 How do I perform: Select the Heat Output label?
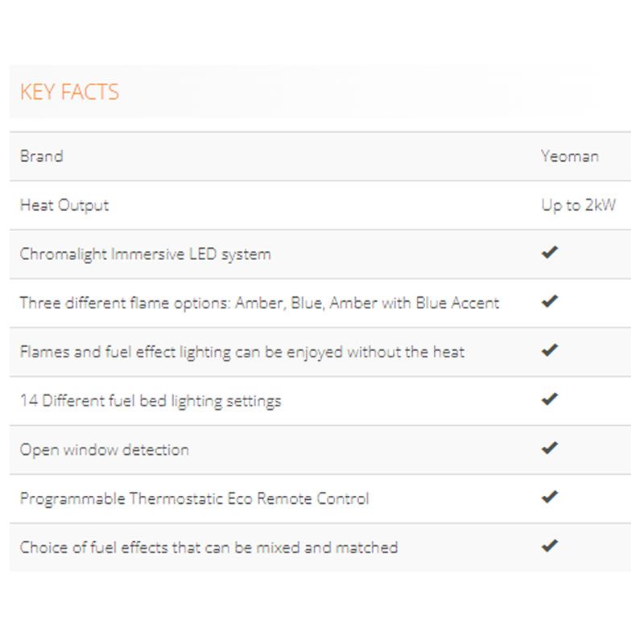[64, 205]
